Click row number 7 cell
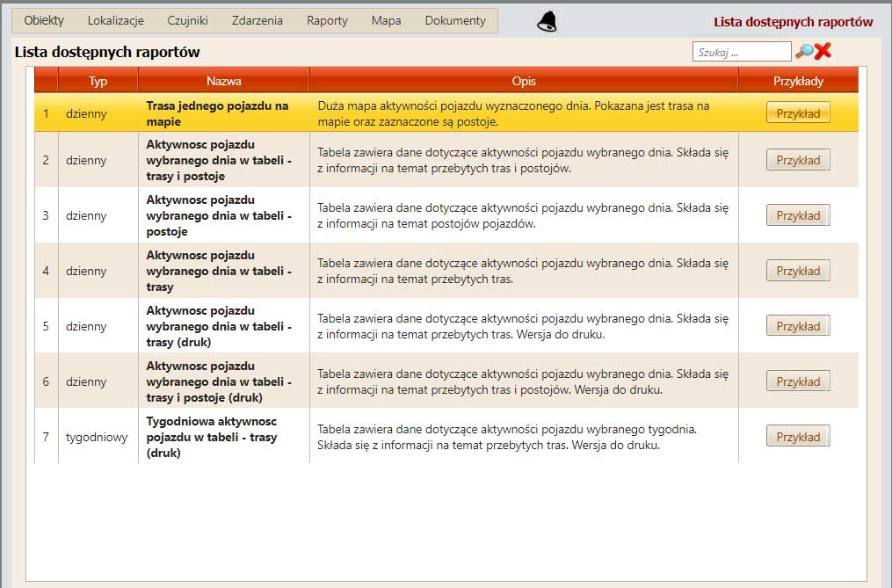This screenshot has width=892, height=588. [46, 437]
